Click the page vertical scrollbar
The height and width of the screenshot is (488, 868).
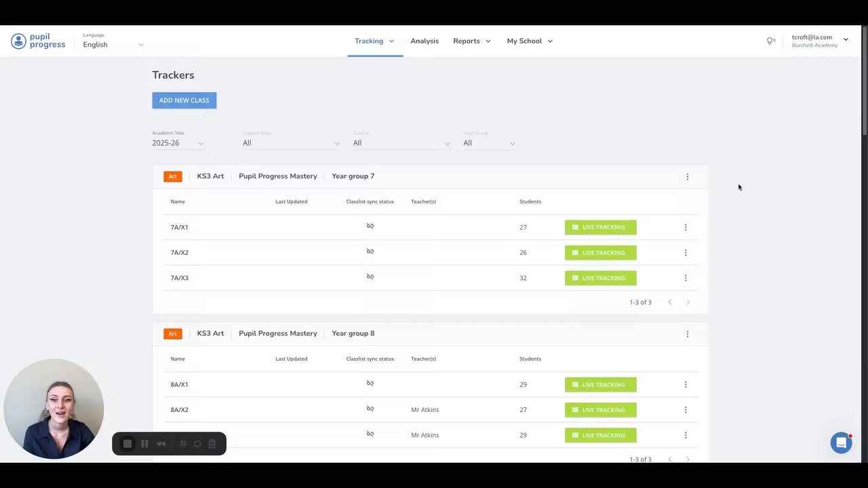click(864, 79)
